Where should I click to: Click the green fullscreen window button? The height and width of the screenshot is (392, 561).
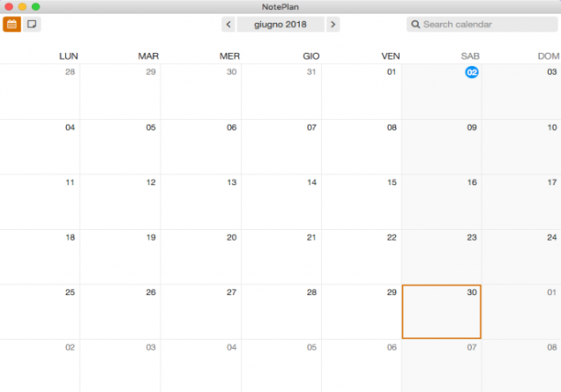[36, 6]
